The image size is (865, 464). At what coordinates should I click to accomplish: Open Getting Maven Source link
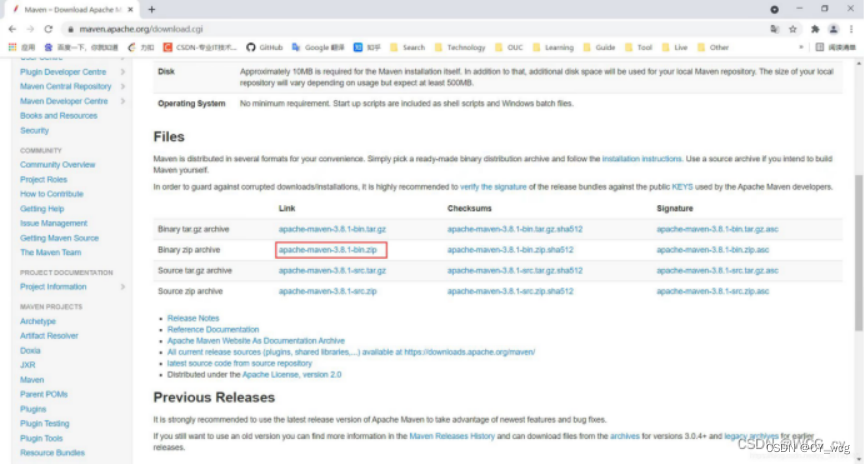(x=59, y=238)
